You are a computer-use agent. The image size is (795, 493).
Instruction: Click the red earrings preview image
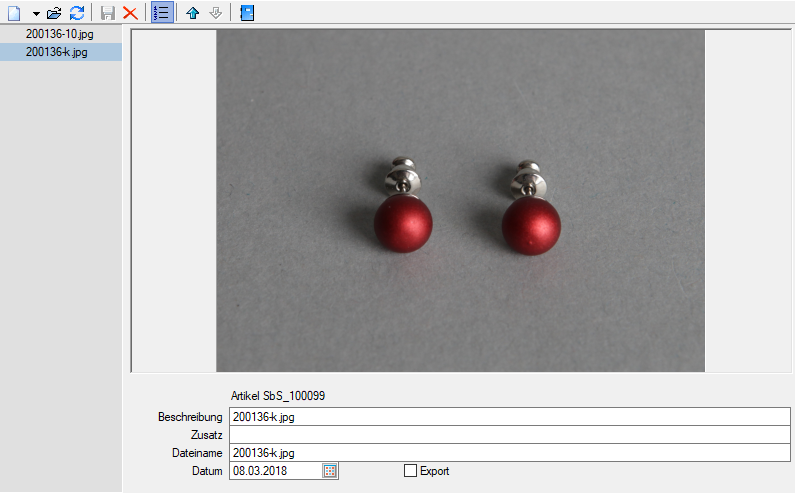pyautogui.click(x=460, y=201)
